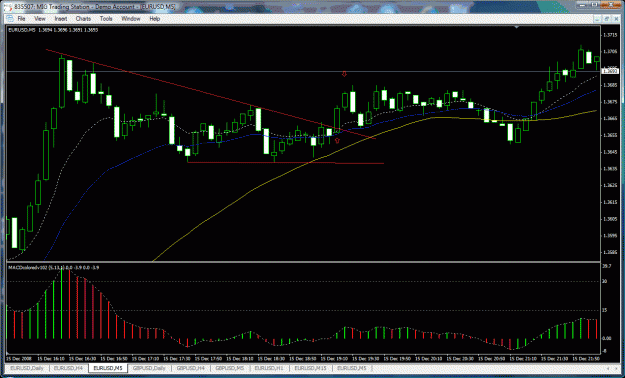Viewport: 625px width, 378px height.
Task: Switch to the EURUSD,H1 chart tab
Action: 269,368
